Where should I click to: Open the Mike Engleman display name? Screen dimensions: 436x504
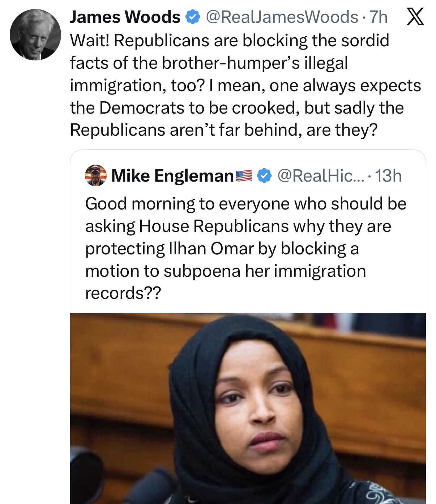(172, 176)
